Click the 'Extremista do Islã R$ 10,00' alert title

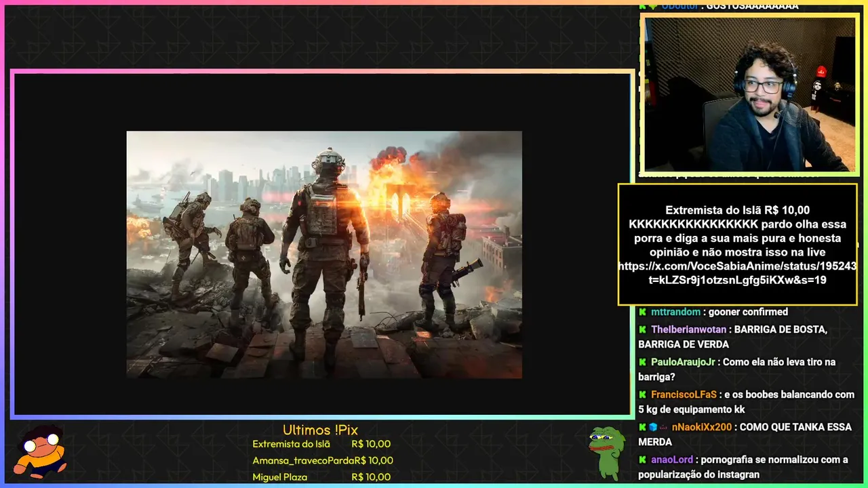737,210
